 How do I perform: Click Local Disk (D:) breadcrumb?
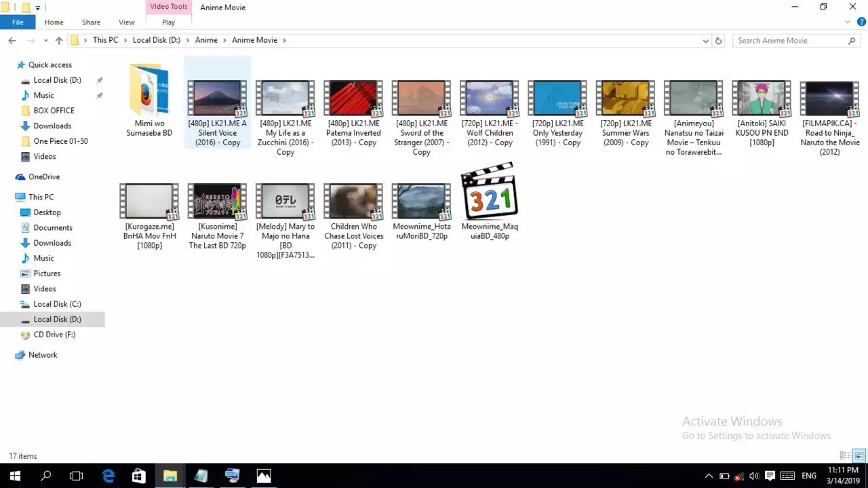(157, 40)
